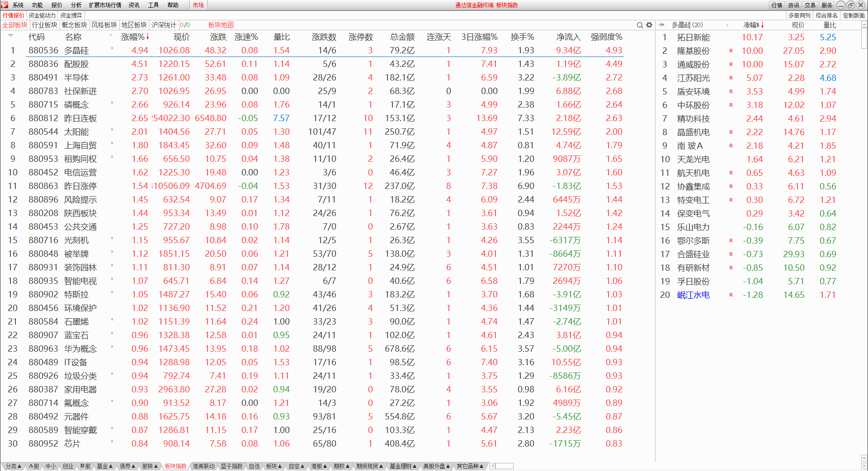Click the left arrow of the bottom tab scrollbar

493,466
